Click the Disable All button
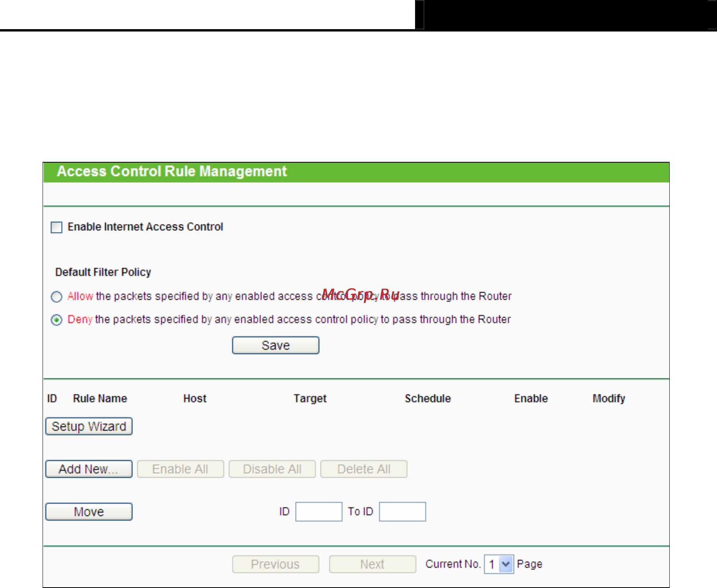717x588 pixels. click(x=272, y=469)
